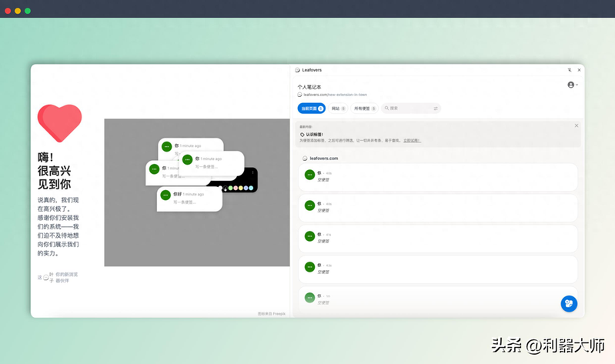Click the Leafovers logo in panel header

[298, 70]
